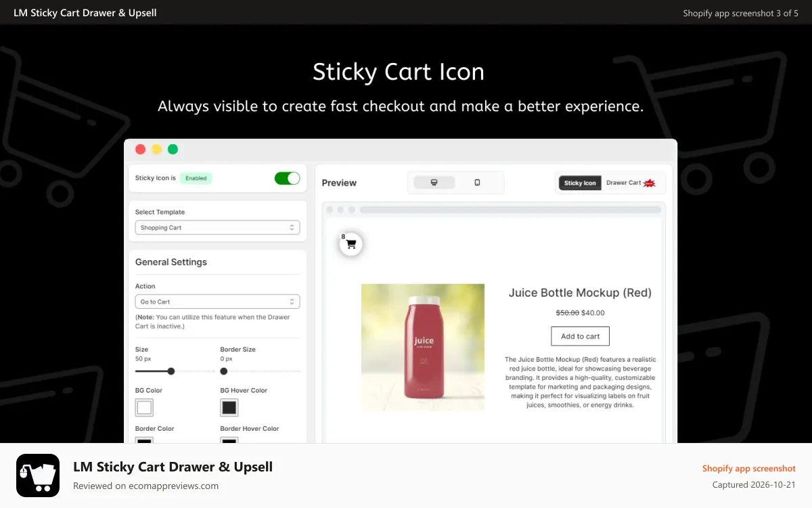Image resolution: width=812 pixels, height=508 pixels.
Task: Select the Drawer Cart preview tab
Action: (631, 183)
